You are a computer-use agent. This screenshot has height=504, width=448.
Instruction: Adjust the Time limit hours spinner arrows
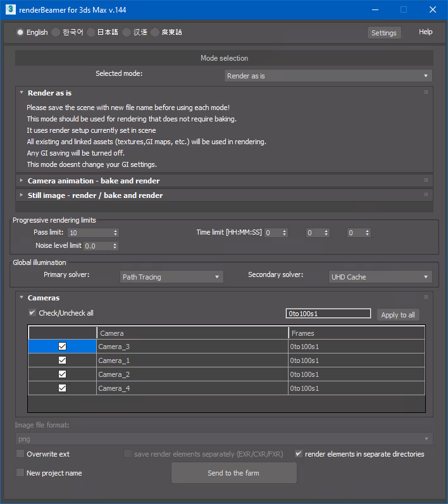point(284,233)
